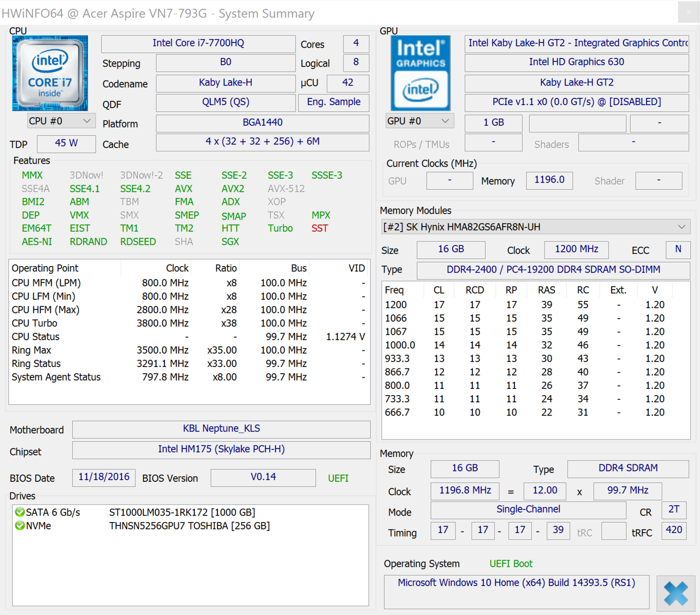Click the memory module Size 16 GB field
700x615 pixels.
point(451,250)
